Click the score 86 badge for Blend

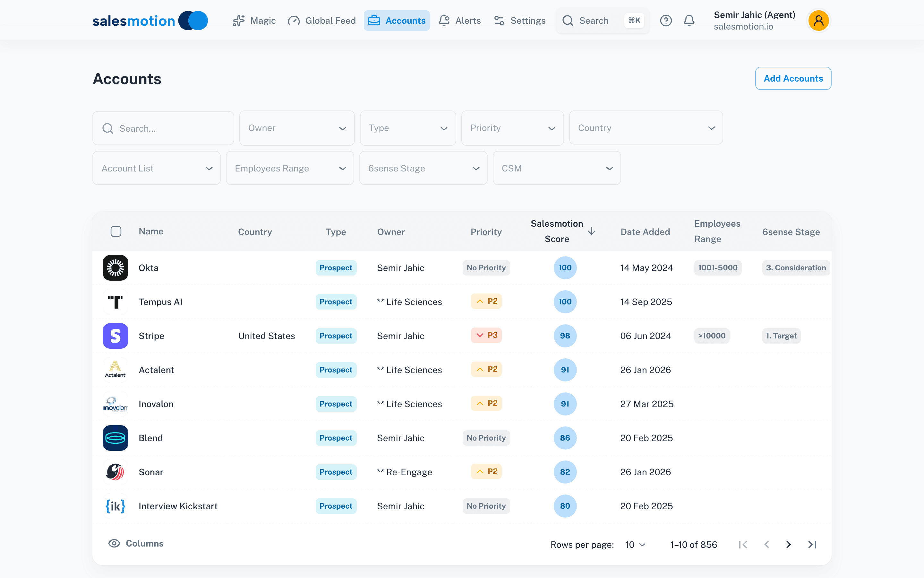pos(565,438)
